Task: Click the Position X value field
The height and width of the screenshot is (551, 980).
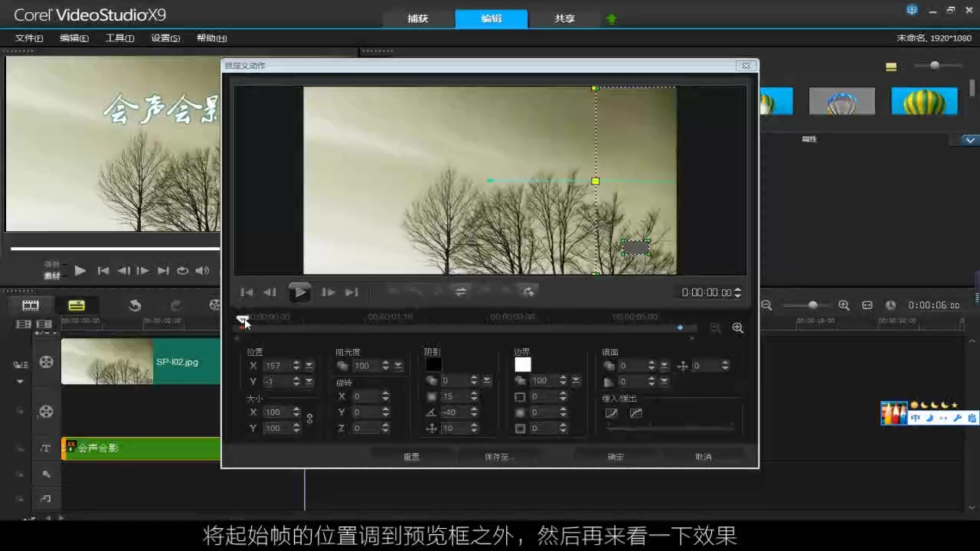Action: (x=276, y=366)
